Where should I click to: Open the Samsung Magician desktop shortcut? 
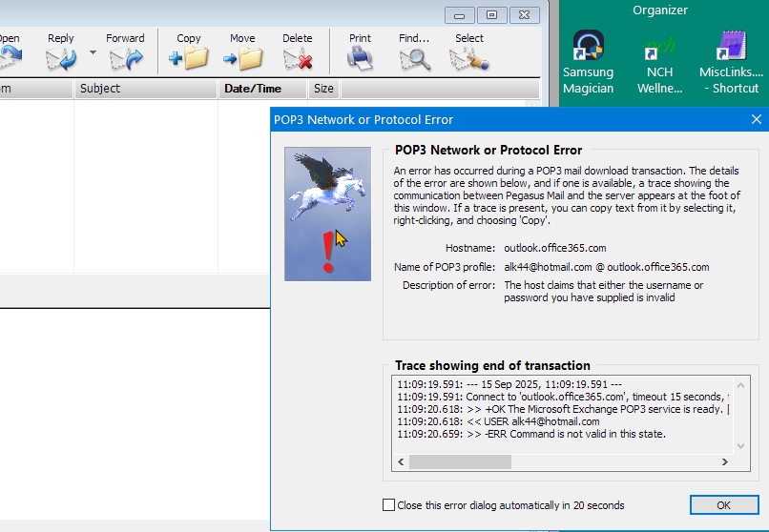point(588,62)
